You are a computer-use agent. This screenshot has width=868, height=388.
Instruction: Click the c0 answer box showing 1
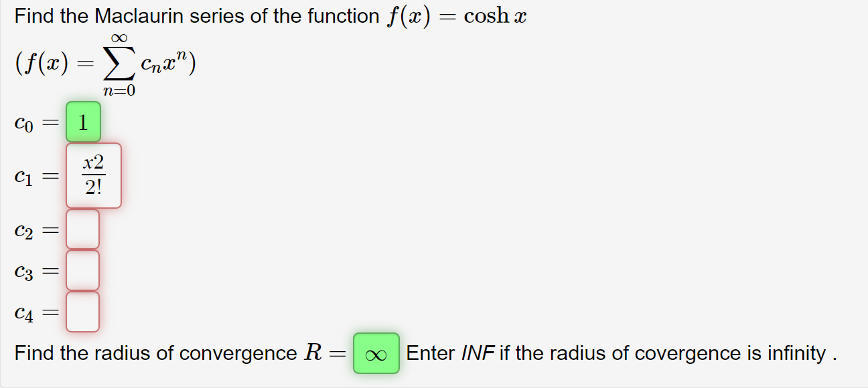tap(82, 122)
